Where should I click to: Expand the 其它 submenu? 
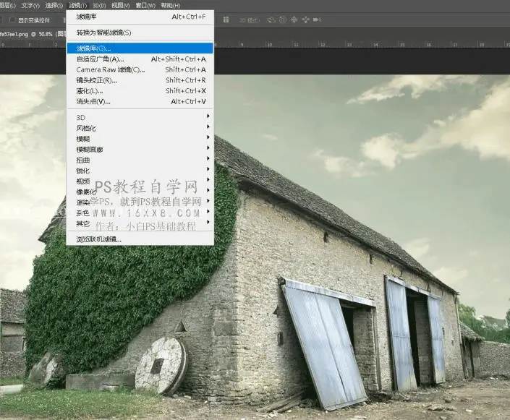[140, 223]
